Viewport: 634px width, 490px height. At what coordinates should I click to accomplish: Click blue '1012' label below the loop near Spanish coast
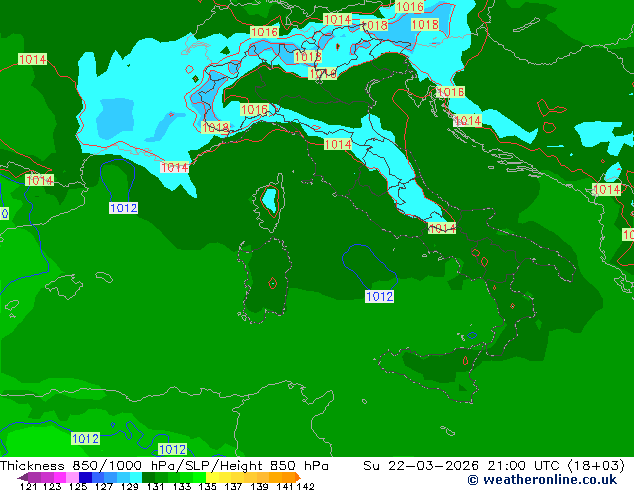click(123, 208)
